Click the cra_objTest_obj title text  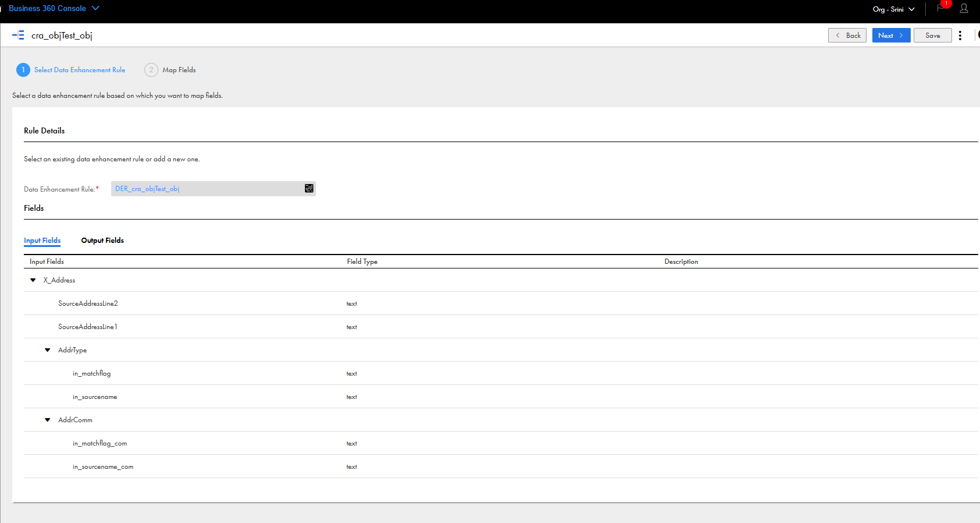coord(62,36)
